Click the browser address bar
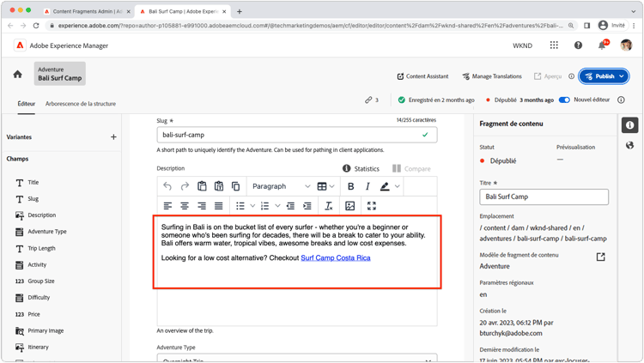The height and width of the screenshot is (363, 644). (310, 26)
